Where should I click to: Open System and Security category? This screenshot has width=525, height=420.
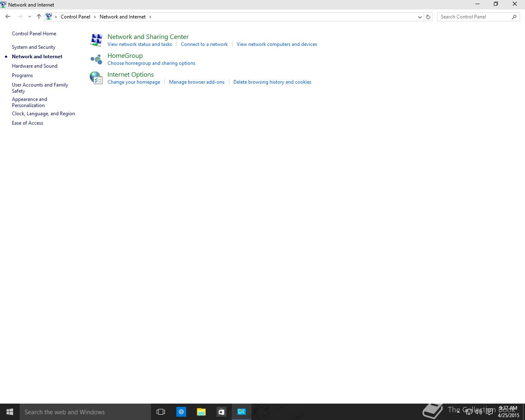pos(34,47)
